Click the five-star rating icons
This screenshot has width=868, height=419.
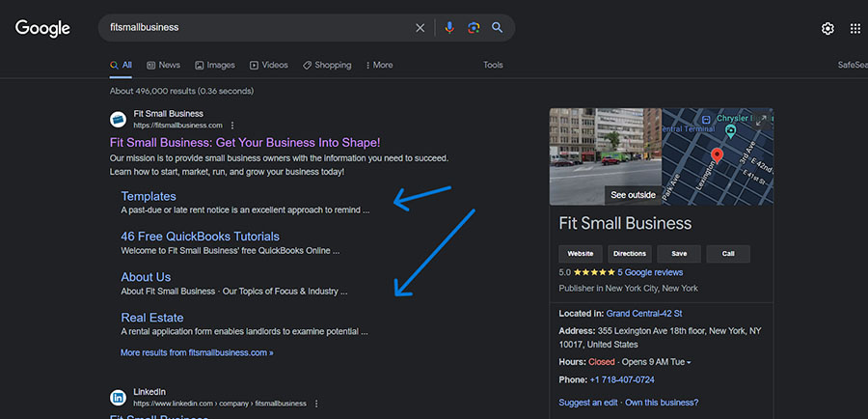594,272
